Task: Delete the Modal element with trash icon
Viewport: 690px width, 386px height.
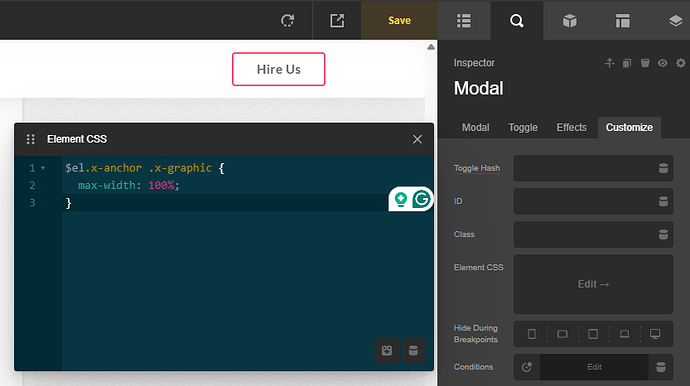Action: coord(645,63)
